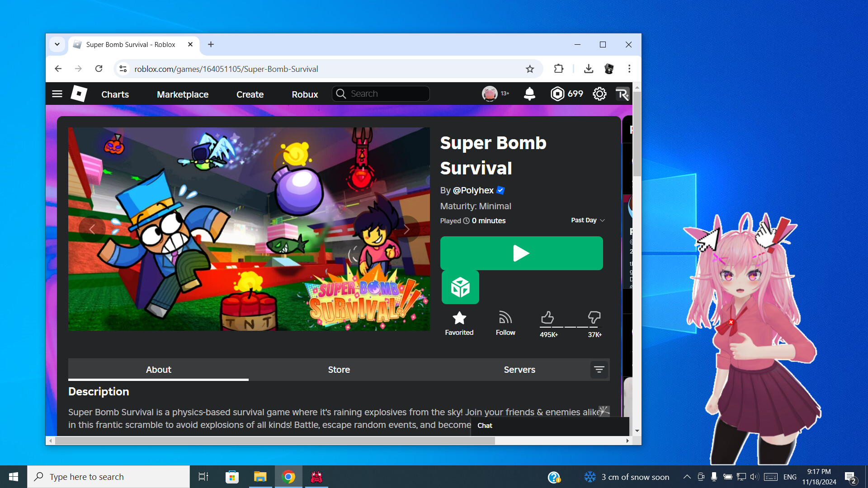Image resolution: width=868 pixels, height=488 pixels.
Task: Open @Polyhex creator profile link
Action: point(473,190)
